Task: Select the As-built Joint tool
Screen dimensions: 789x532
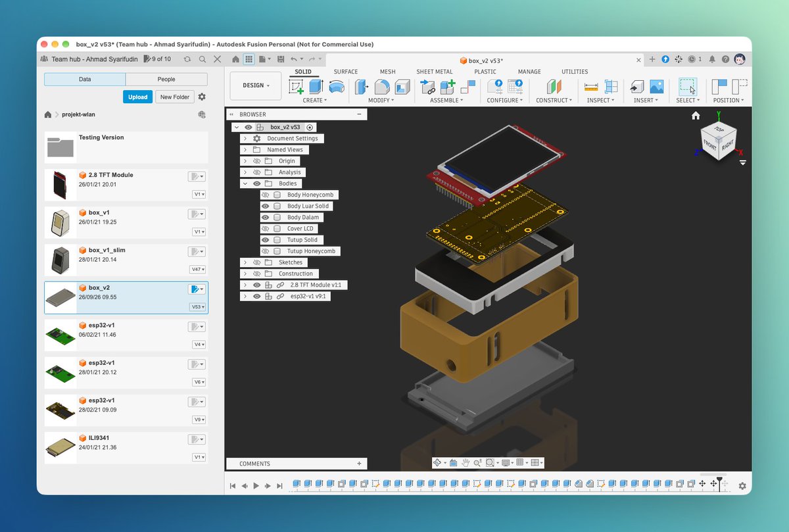Action: (468, 86)
